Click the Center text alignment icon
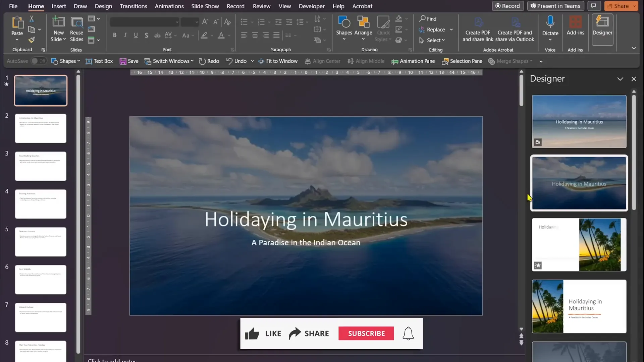This screenshot has width=644, height=362. pyautogui.click(x=255, y=35)
